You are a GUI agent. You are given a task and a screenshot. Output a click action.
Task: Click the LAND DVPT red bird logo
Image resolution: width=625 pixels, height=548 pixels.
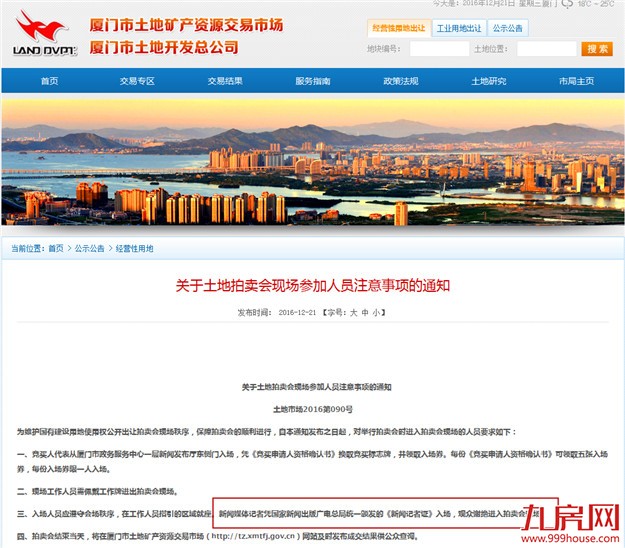43,33
